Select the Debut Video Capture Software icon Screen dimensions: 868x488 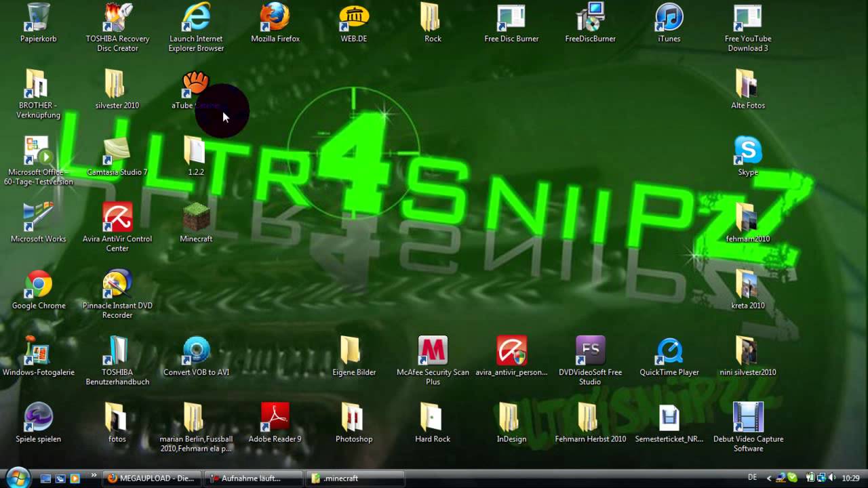[x=748, y=418]
